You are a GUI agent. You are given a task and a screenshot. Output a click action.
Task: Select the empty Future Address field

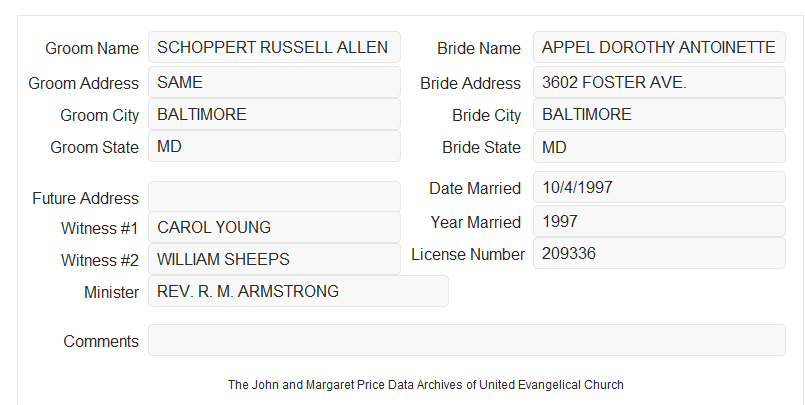click(274, 196)
